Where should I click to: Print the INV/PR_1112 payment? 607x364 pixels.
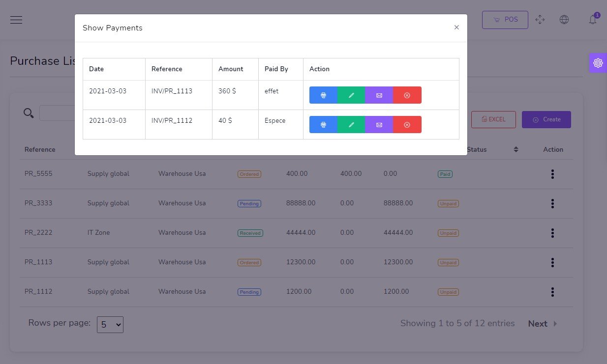click(x=323, y=125)
